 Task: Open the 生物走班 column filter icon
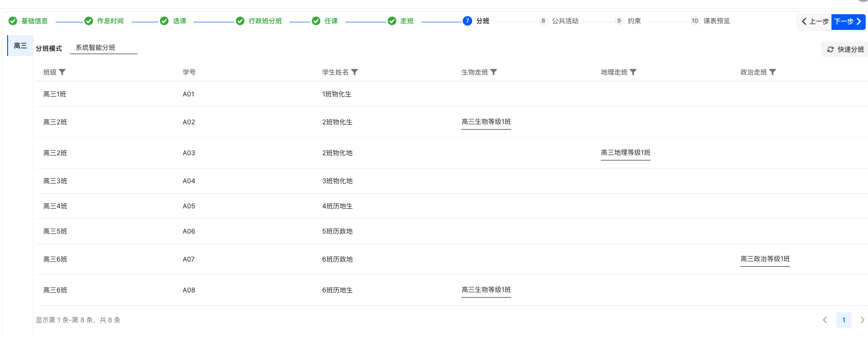click(494, 72)
